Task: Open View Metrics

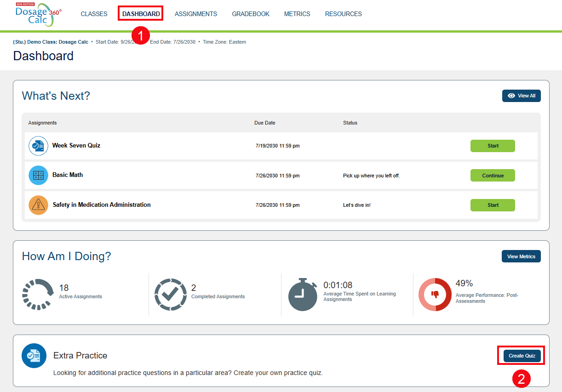Action: [521, 256]
